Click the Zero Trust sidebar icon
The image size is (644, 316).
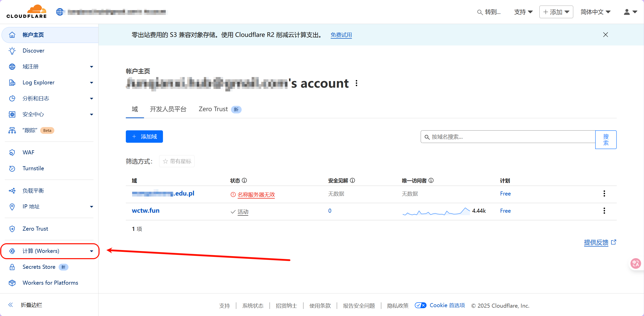pyautogui.click(x=12, y=229)
